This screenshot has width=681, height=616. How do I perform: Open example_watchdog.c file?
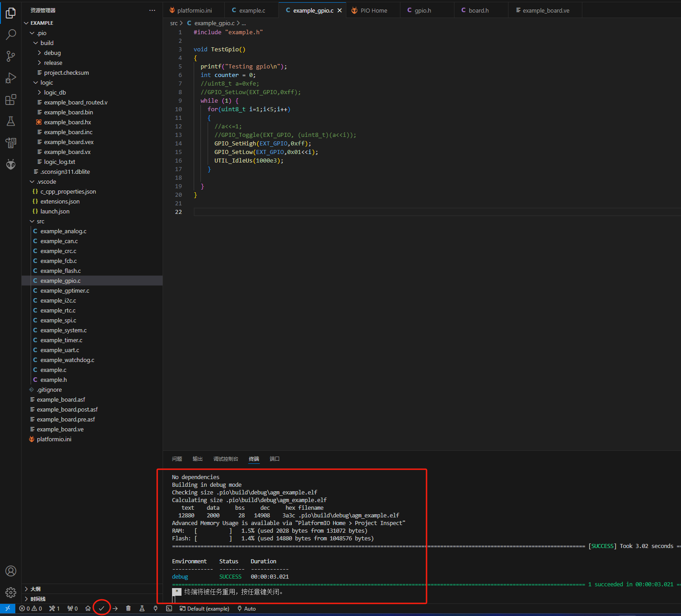(x=92, y=360)
